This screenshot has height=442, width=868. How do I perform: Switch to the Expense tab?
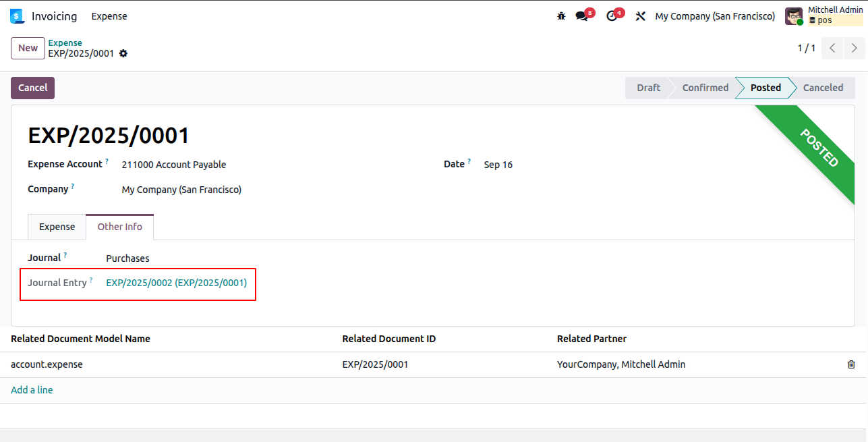pyautogui.click(x=57, y=227)
